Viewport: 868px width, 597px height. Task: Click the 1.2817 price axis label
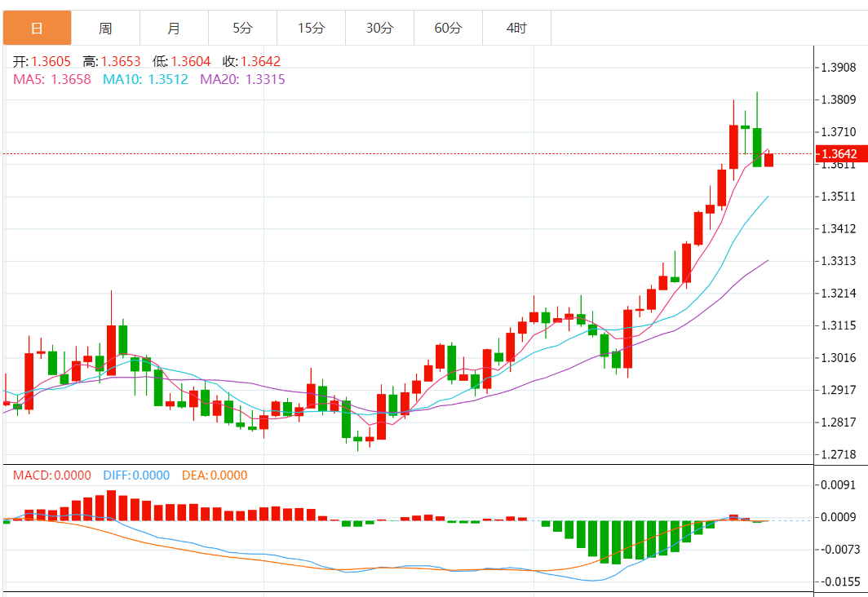pos(838,422)
